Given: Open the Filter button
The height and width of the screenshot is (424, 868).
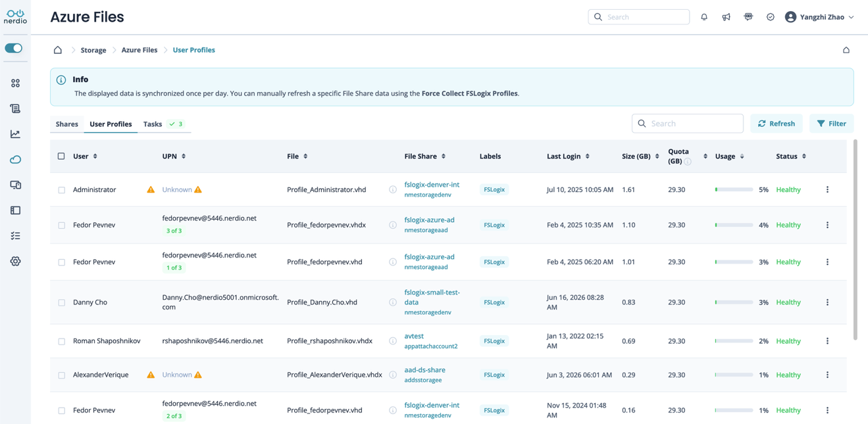Looking at the screenshot, I should click(x=832, y=124).
